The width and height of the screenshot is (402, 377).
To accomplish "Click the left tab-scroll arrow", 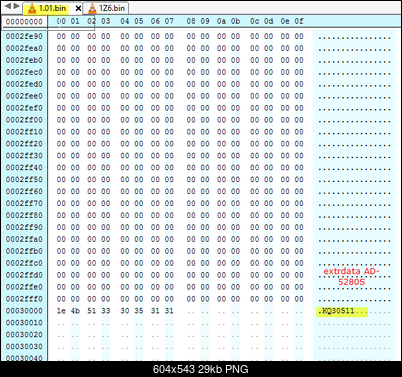I will (x=8, y=6).
